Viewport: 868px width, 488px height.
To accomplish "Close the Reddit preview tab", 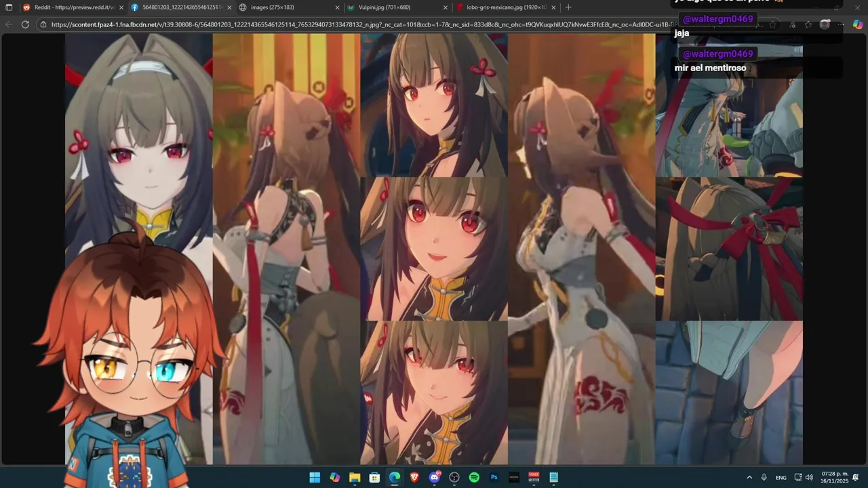I will (120, 7).
